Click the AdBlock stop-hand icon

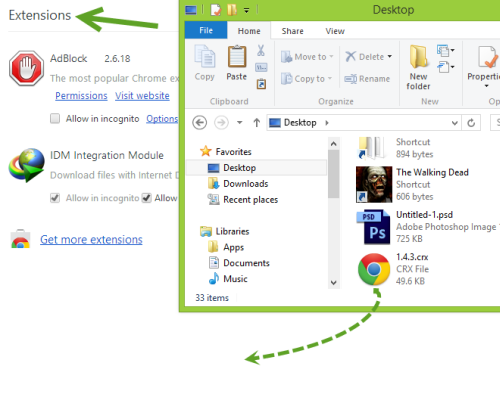tap(27, 68)
